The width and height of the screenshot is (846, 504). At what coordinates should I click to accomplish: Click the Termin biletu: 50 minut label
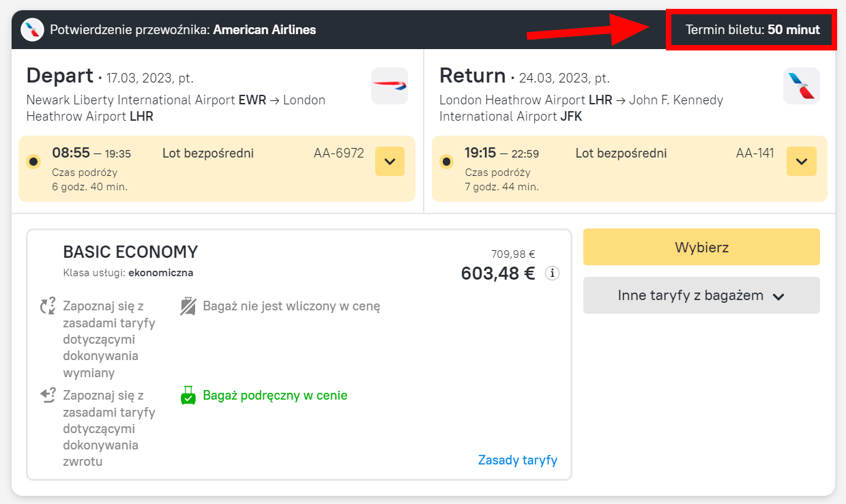point(752,29)
